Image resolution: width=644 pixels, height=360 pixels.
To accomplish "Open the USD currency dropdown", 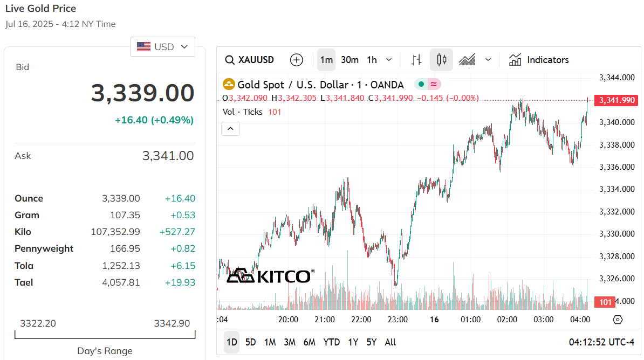I will [163, 47].
